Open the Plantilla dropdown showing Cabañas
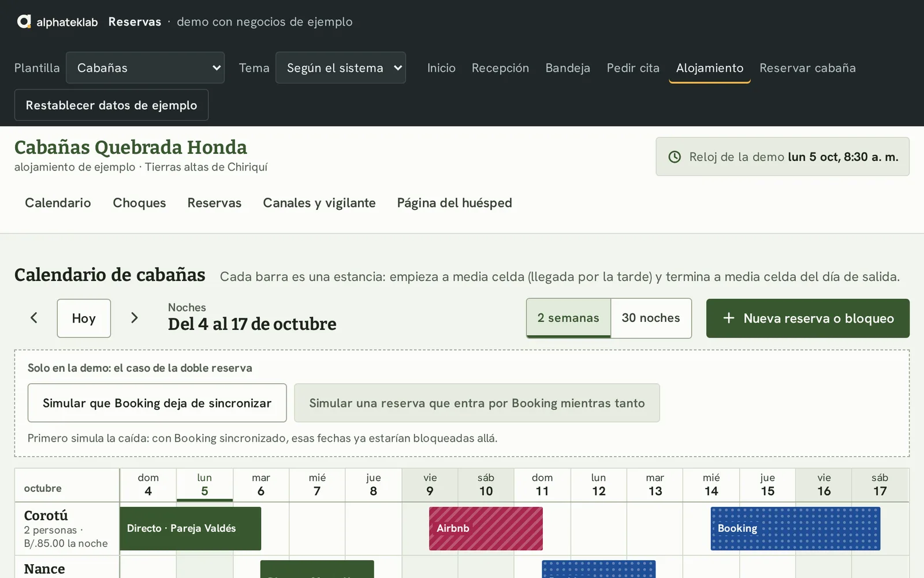Image resolution: width=924 pixels, height=578 pixels. tap(145, 68)
